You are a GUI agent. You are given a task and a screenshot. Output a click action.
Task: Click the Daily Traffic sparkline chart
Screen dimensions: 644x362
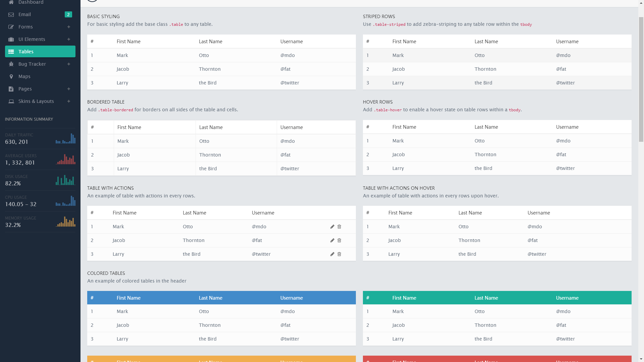[x=65, y=138]
